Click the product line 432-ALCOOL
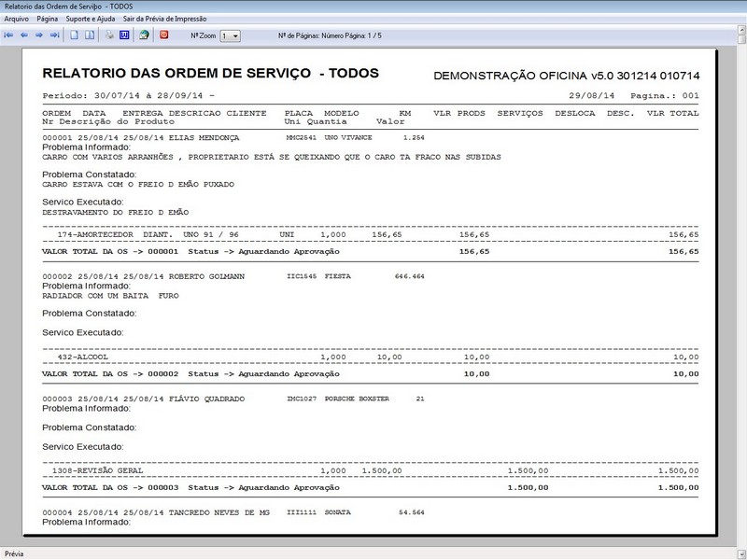Image resolution: width=747 pixels, height=560 pixels. click(83, 357)
